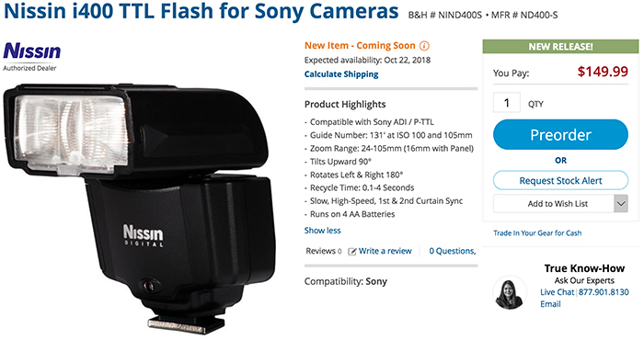Image resolution: width=644 pixels, height=339 pixels.
Task: Click the New Item - Coming Soon label
Action: tap(360, 46)
